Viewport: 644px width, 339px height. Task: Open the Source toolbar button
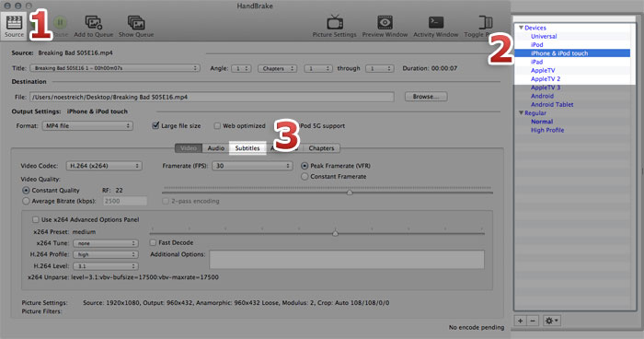click(x=15, y=27)
